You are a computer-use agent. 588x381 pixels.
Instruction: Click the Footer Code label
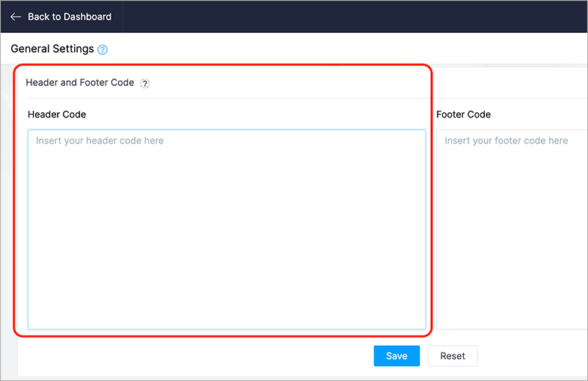463,115
